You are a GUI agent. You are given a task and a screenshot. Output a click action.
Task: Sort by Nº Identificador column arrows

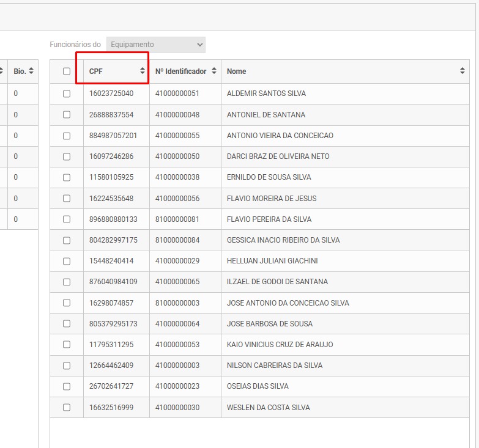(214, 72)
